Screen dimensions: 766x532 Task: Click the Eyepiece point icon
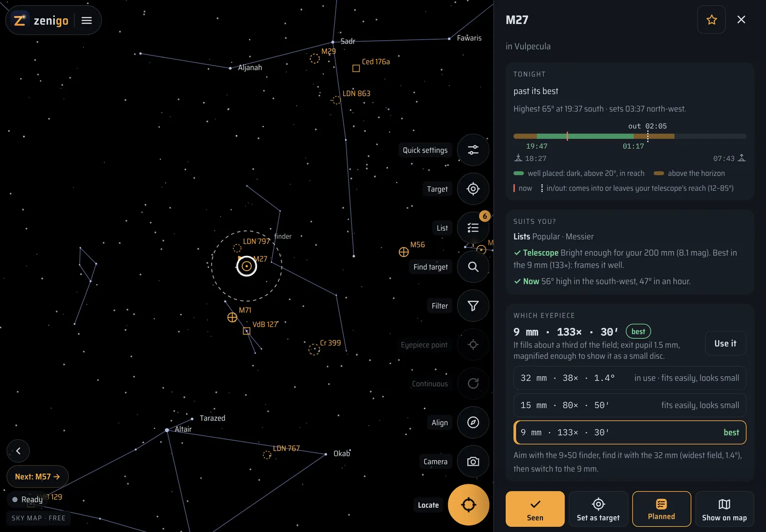[x=473, y=344]
